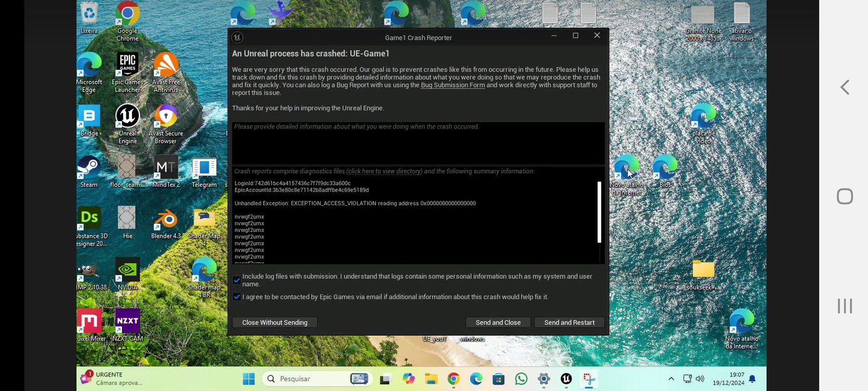Open File Explorer from the taskbar
868x391 pixels.
coord(431,379)
